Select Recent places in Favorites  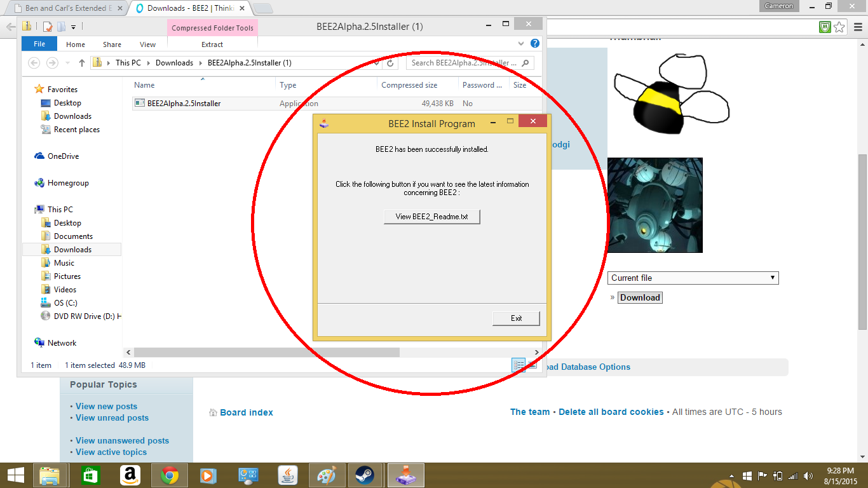point(76,130)
